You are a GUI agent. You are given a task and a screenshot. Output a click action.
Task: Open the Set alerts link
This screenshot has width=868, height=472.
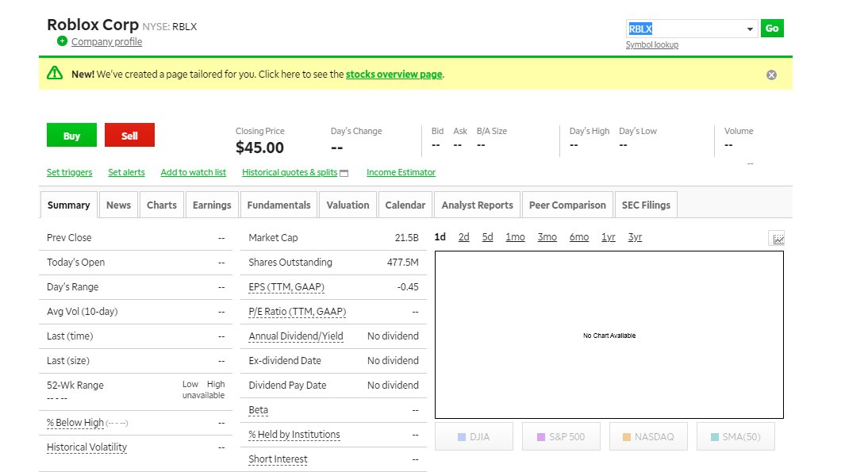click(126, 172)
